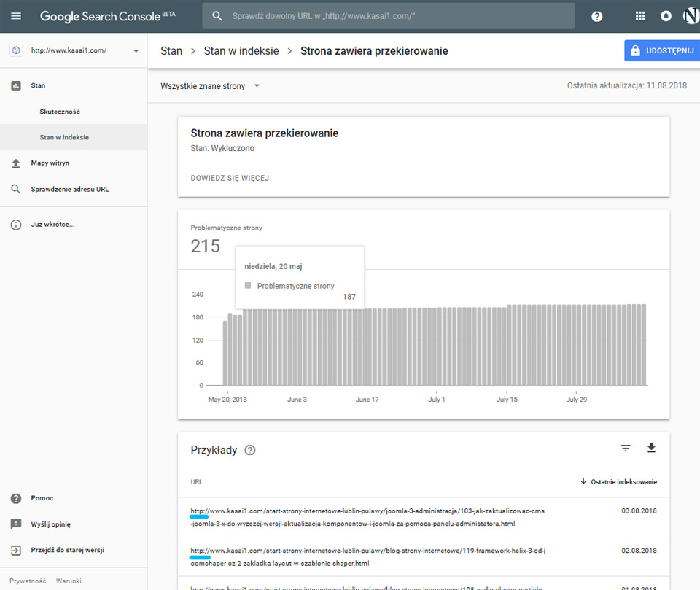Click the URL column header
This screenshot has width=700, height=590.
click(196, 482)
